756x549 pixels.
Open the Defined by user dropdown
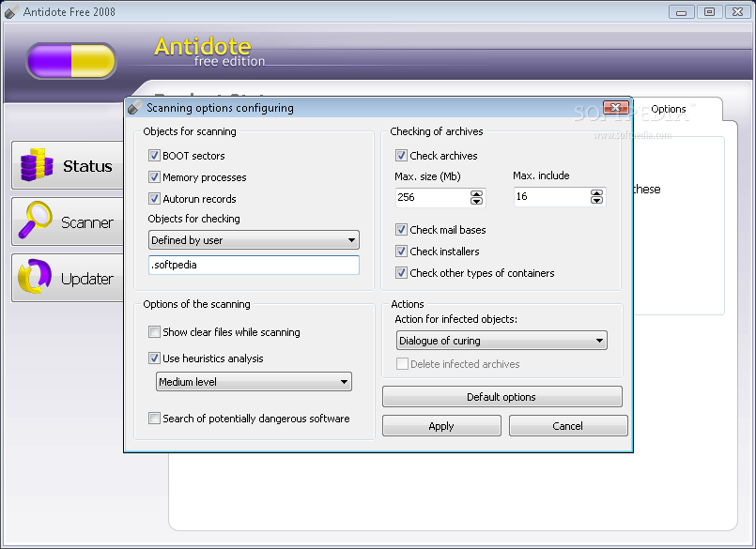click(254, 239)
